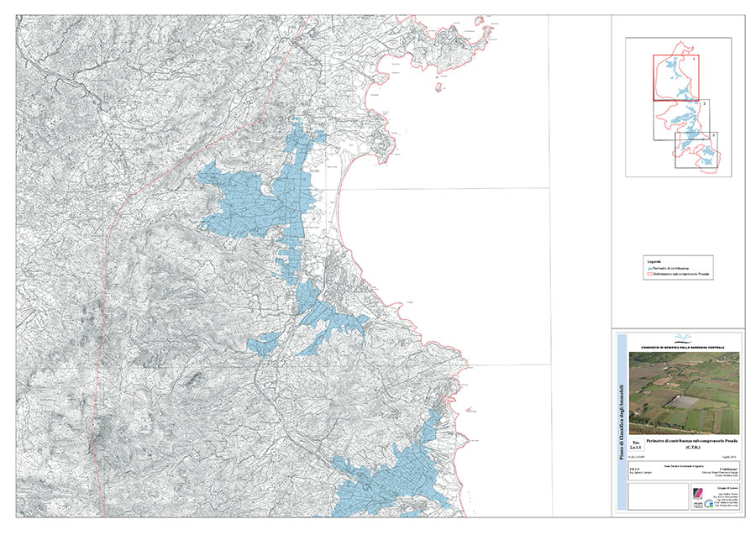Click the pink and black striped logo
The image size is (756, 535).
point(698,493)
